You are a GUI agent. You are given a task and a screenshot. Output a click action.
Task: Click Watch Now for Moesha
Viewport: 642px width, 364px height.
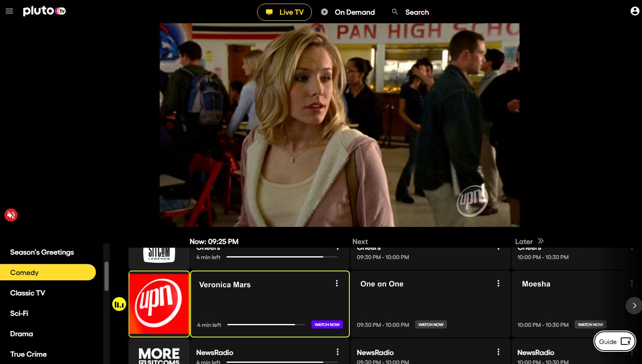(591, 324)
